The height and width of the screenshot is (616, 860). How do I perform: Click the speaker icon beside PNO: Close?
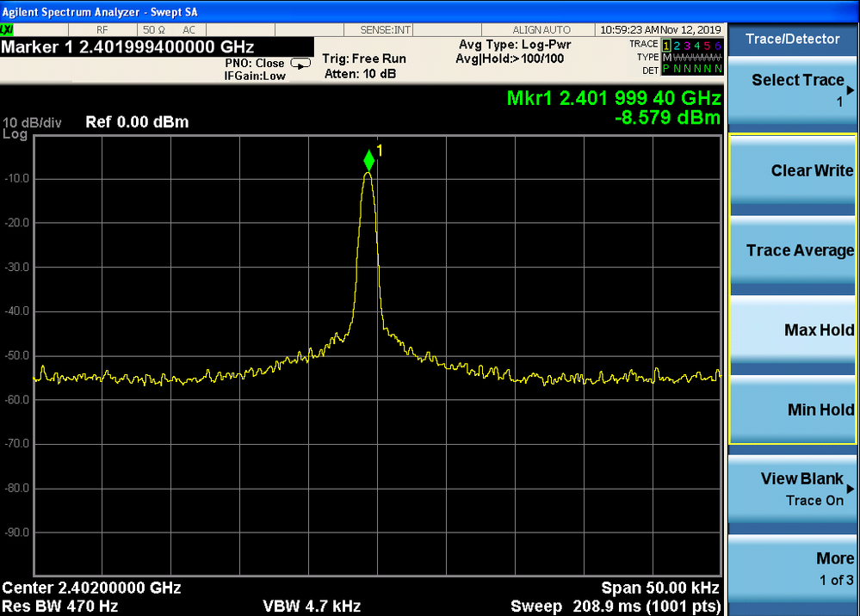click(x=300, y=63)
